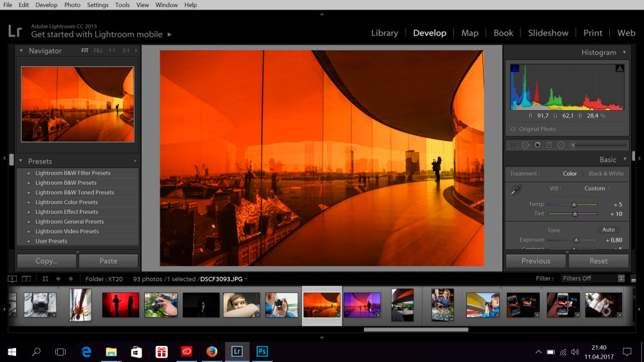The height and width of the screenshot is (362, 644).
Task: Toggle highlight clipping indicator in Histogram
Action: (620, 68)
